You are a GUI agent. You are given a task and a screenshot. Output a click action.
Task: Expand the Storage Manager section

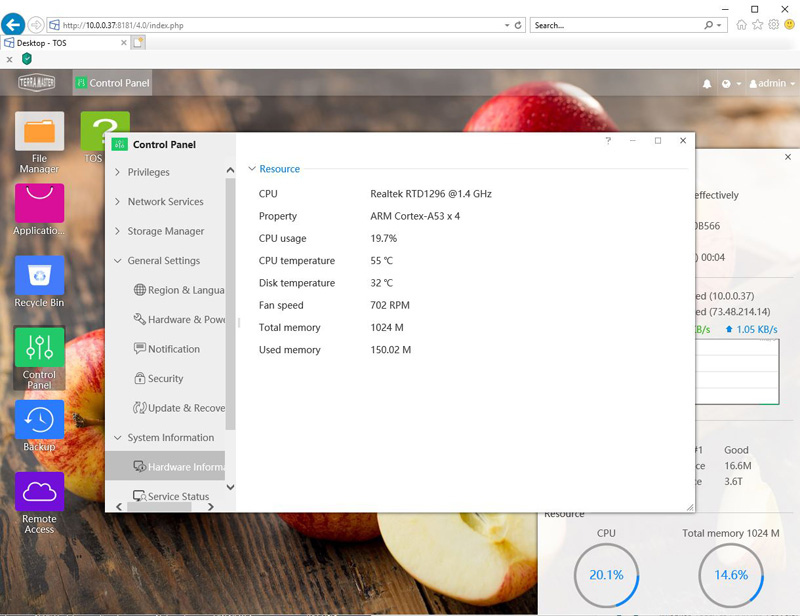[x=165, y=232]
